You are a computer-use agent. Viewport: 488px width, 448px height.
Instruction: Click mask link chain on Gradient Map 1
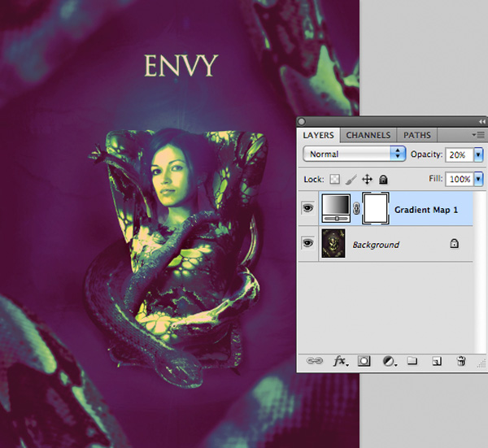coord(356,208)
